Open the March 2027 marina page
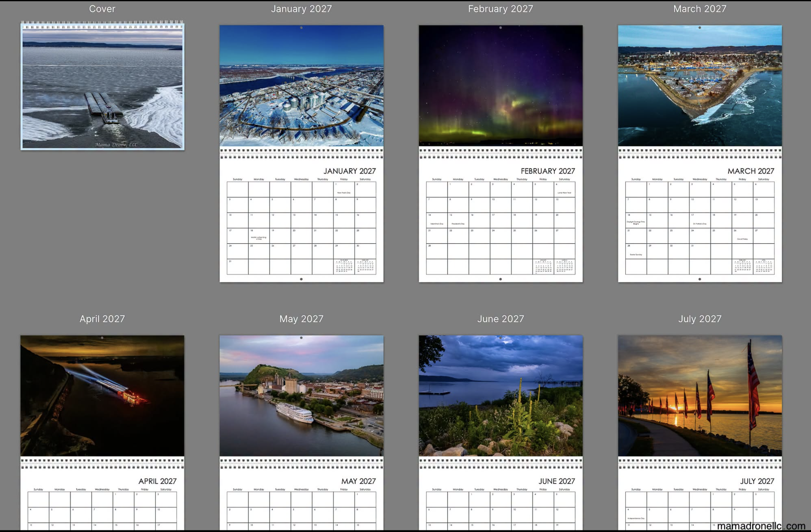The width and height of the screenshot is (811, 532). tap(700, 153)
